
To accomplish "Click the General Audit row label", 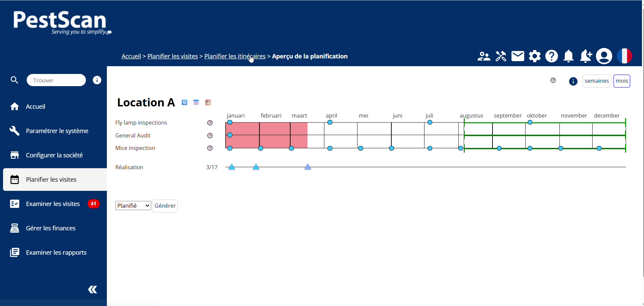I will (133, 135).
